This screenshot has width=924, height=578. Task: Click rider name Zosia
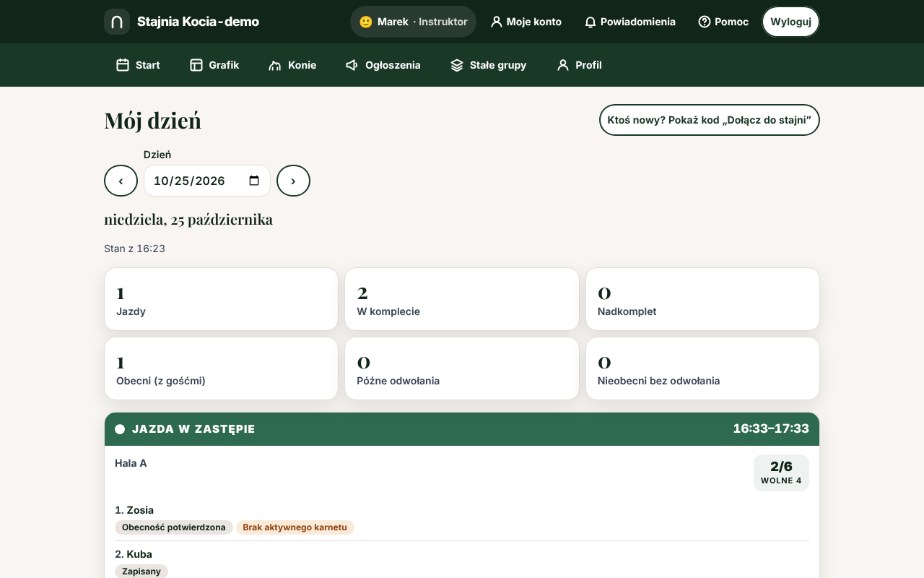point(140,510)
